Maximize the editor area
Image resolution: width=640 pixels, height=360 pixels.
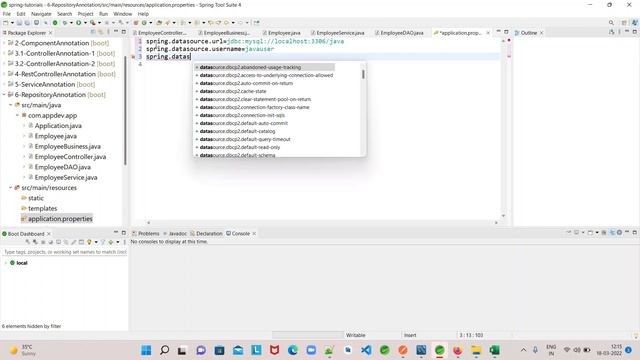507,32
